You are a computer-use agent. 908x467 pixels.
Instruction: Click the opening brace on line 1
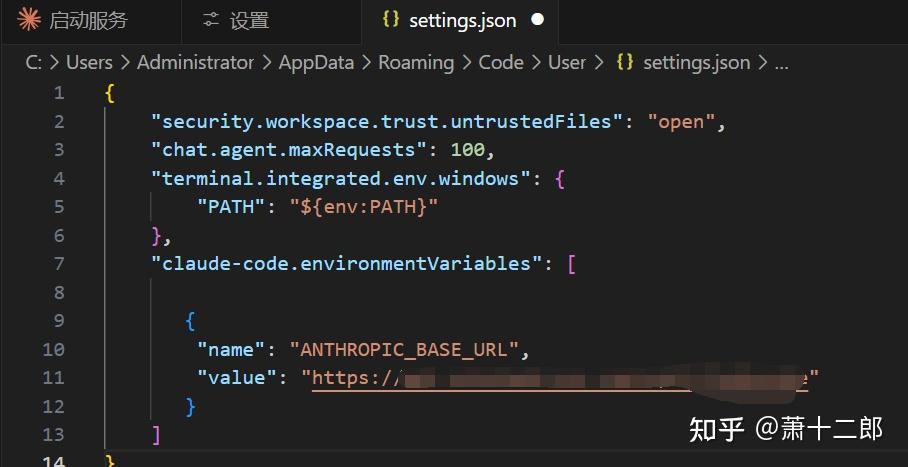(x=110, y=93)
